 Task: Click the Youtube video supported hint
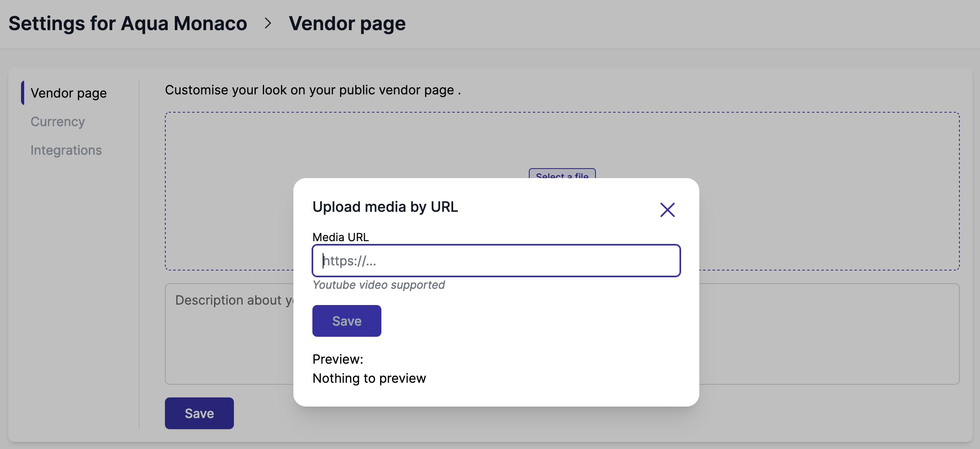[x=378, y=285]
